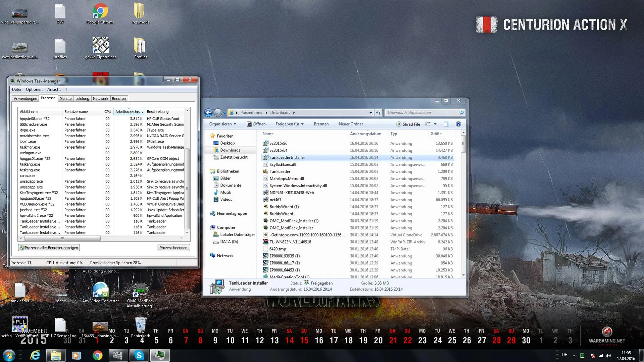Screen dimensions: 644x362
Task: Select the vc2015x86 file
Action: (357, 144)
